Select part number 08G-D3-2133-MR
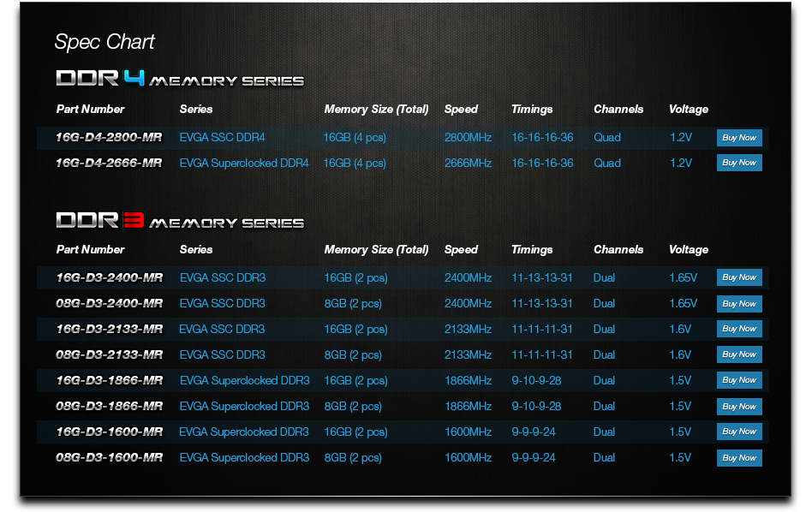 coord(110,354)
